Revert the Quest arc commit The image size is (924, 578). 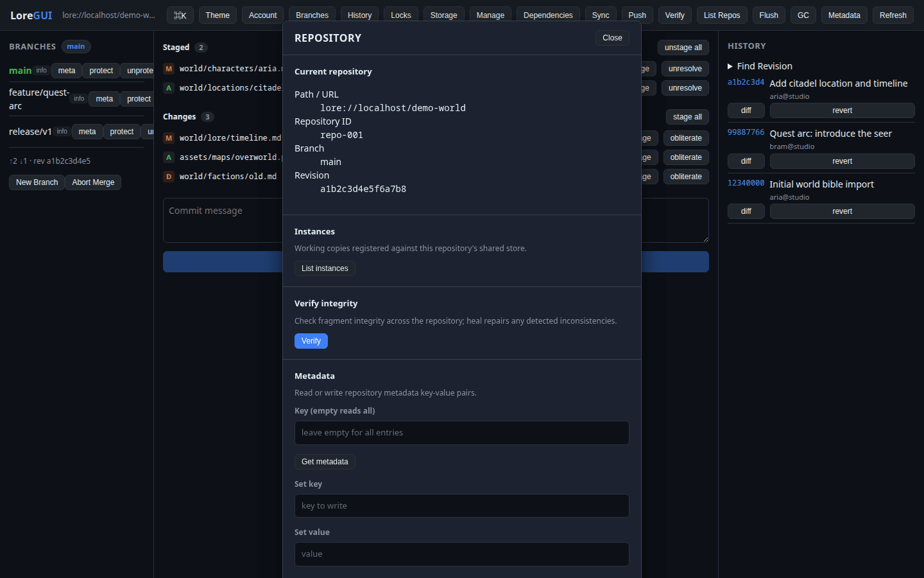point(843,161)
